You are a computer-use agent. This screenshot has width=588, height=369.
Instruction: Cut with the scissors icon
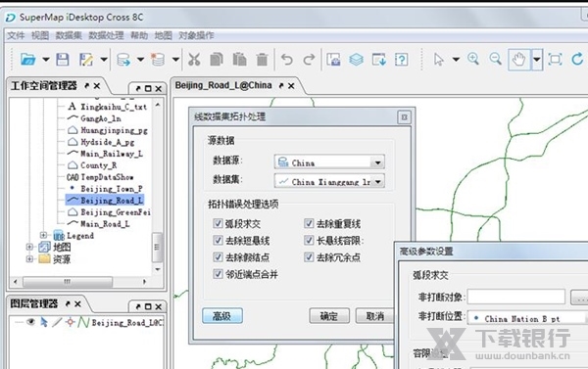click(194, 59)
